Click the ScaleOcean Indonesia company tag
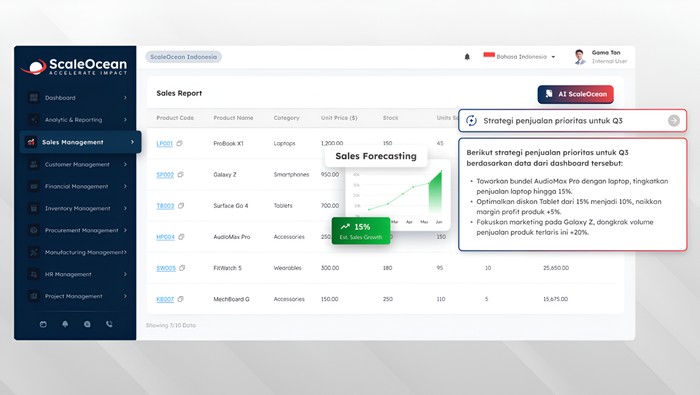This screenshot has width=700, height=395. 183,57
